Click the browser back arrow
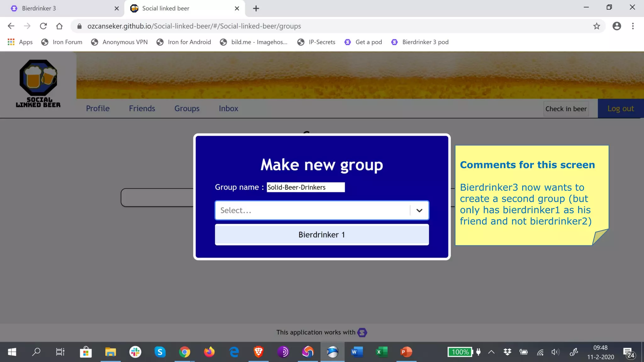This screenshot has height=362, width=644. (11, 26)
